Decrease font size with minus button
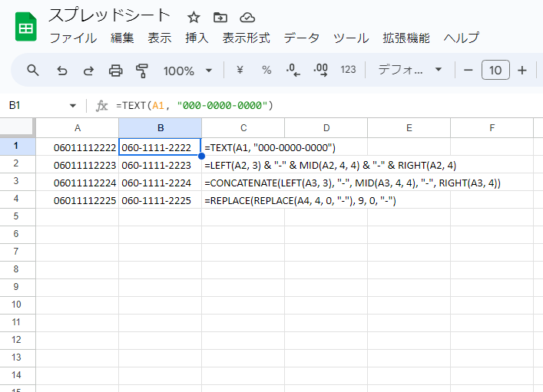 coord(469,71)
